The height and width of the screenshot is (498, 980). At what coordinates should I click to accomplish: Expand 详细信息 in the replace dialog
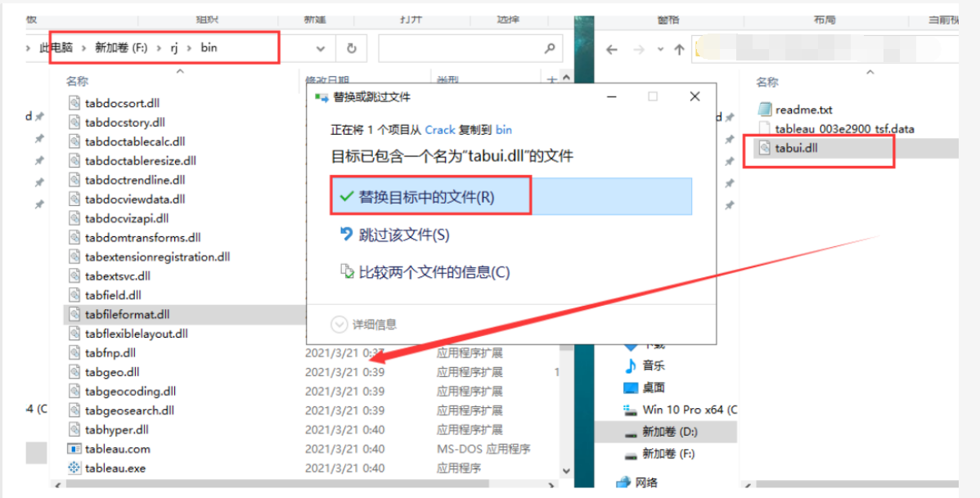click(x=365, y=325)
